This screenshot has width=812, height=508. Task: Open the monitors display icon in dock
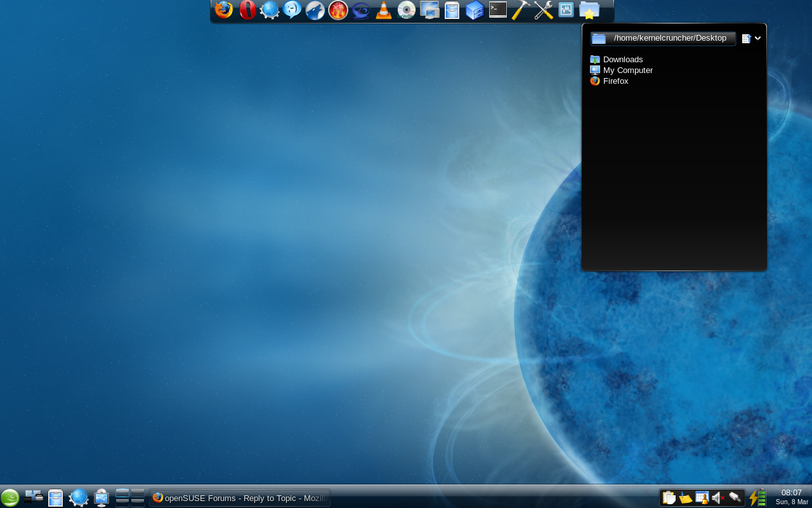point(429,10)
